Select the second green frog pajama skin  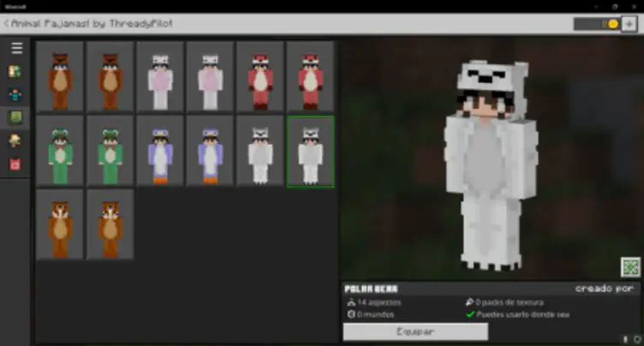coord(110,152)
